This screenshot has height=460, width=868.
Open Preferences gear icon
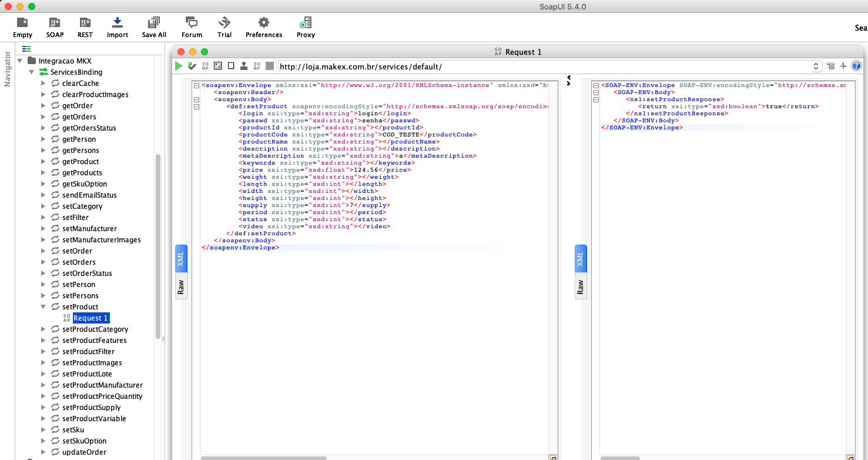(x=264, y=28)
